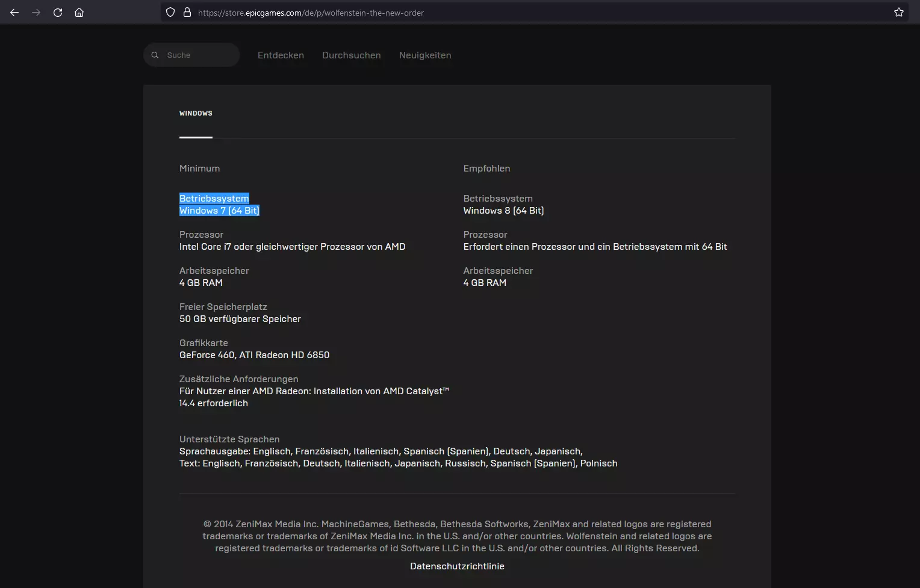The height and width of the screenshot is (588, 920).
Task: Select the WINDOWS tab
Action: [x=196, y=113]
